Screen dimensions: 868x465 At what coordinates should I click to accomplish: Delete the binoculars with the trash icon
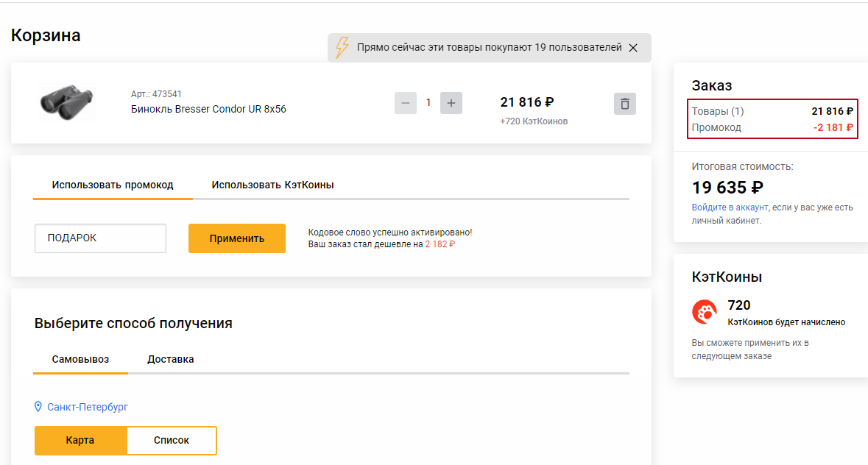(x=625, y=104)
